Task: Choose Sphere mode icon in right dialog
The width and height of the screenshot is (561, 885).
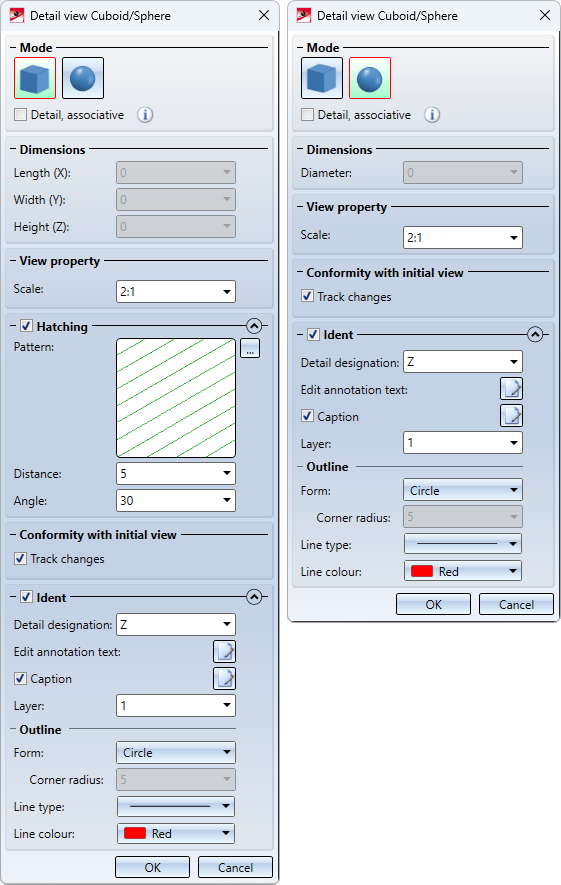Action: pyautogui.click(x=370, y=78)
